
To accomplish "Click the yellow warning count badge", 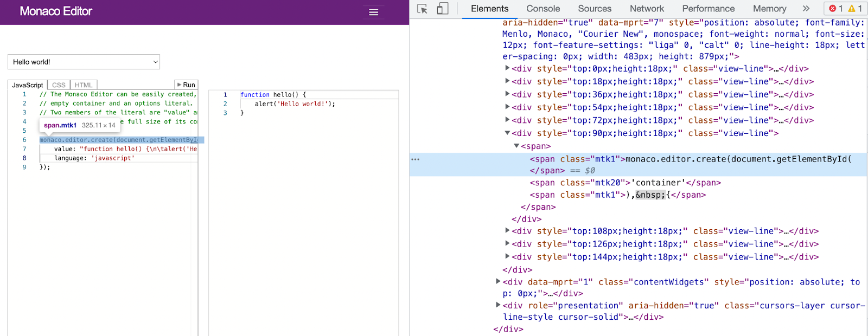I will click(856, 9).
